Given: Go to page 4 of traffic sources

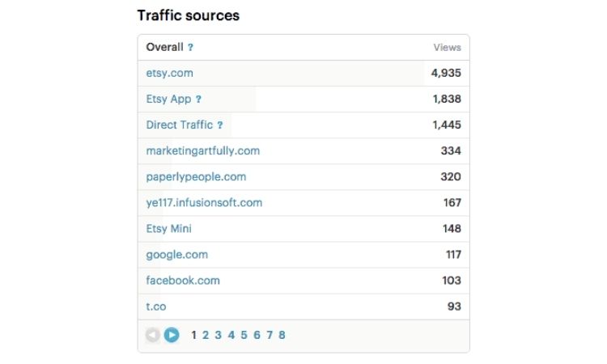Looking at the screenshot, I should 231,335.
